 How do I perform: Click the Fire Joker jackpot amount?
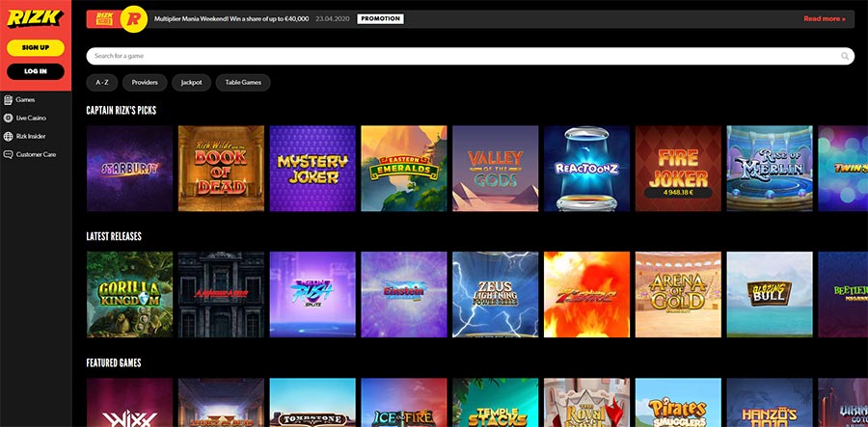pos(678,194)
